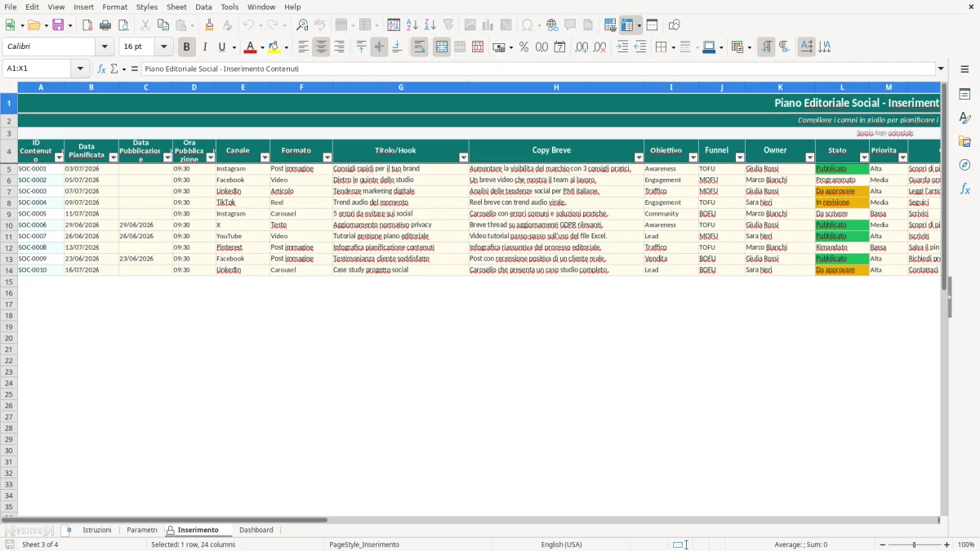
Task: Toggle Italic formatting
Action: click(204, 47)
